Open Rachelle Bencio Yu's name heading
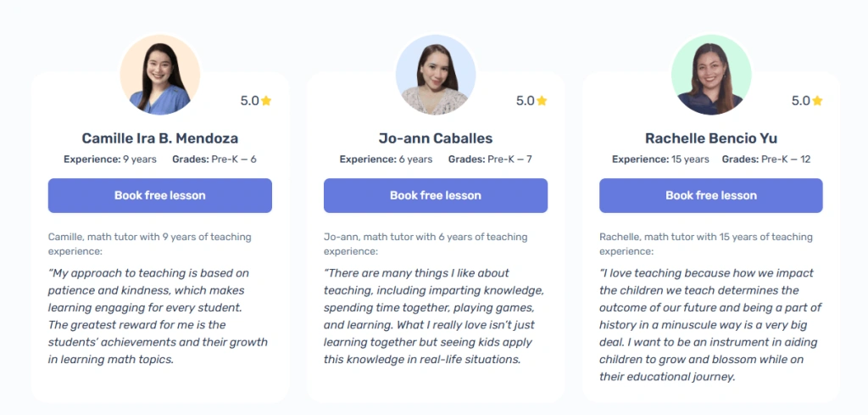Screen dimensions: 868x415 [711, 137]
